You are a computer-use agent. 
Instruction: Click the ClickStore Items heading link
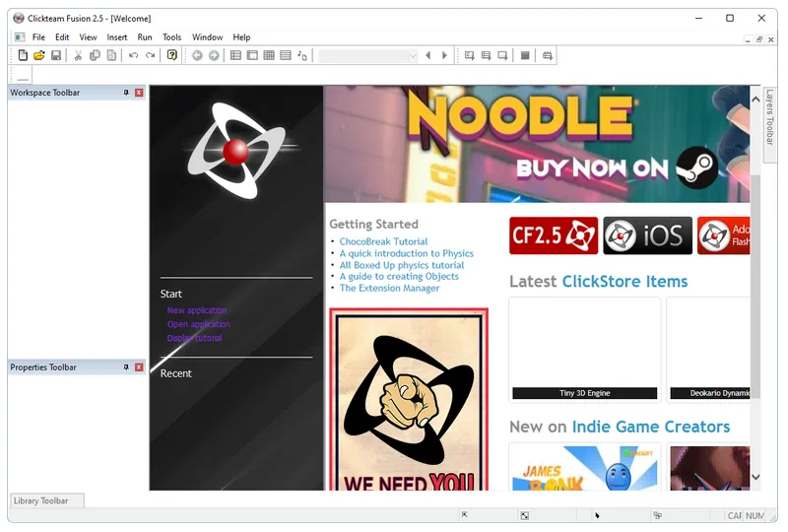point(624,282)
